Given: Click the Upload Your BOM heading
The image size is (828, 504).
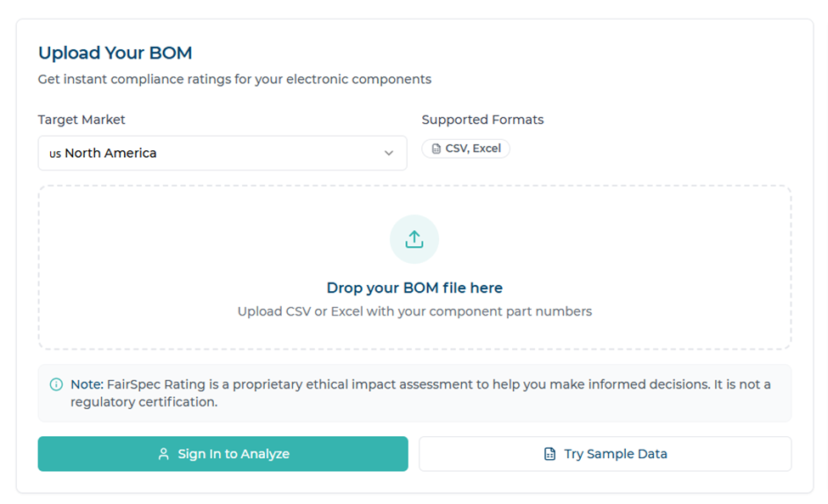Looking at the screenshot, I should coord(115,53).
